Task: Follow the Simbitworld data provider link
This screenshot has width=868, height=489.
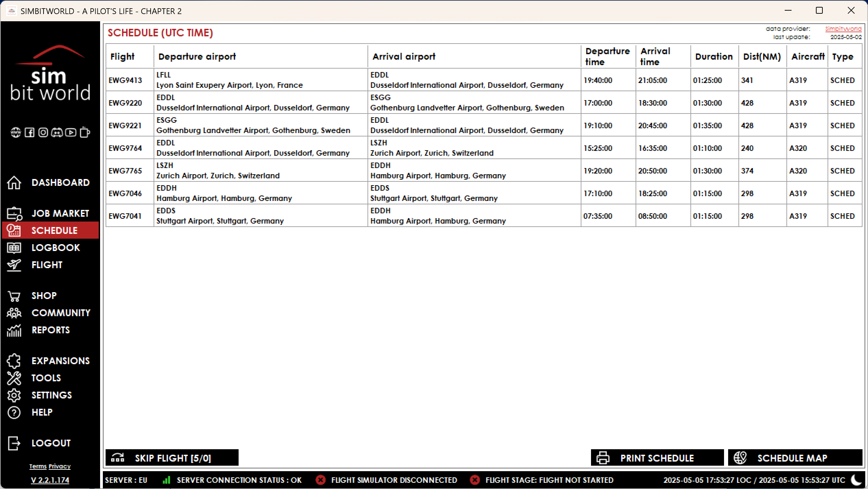Action: [x=843, y=29]
